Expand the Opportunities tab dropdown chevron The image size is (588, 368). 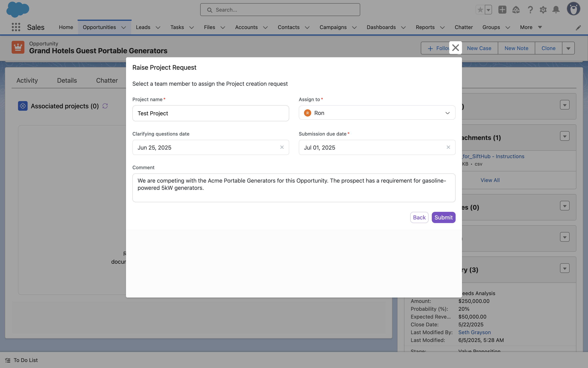pyautogui.click(x=123, y=27)
